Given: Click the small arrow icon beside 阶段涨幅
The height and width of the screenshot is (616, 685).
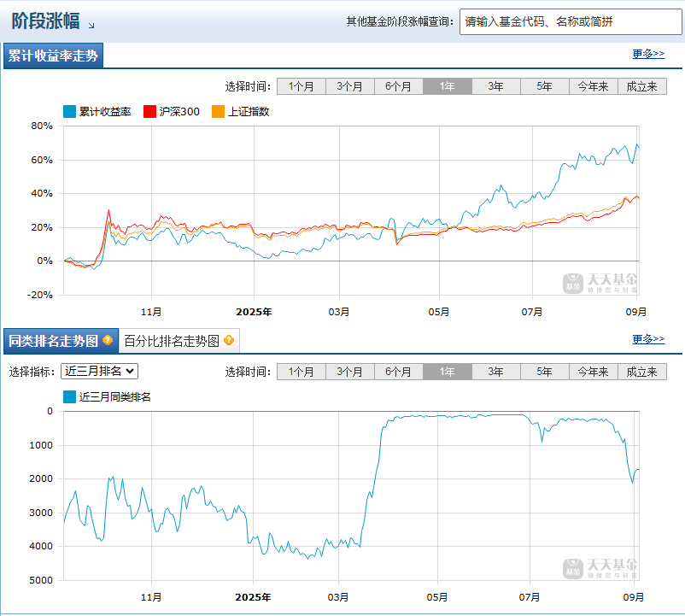Looking at the screenshot, I should click(x=91, y=26).
